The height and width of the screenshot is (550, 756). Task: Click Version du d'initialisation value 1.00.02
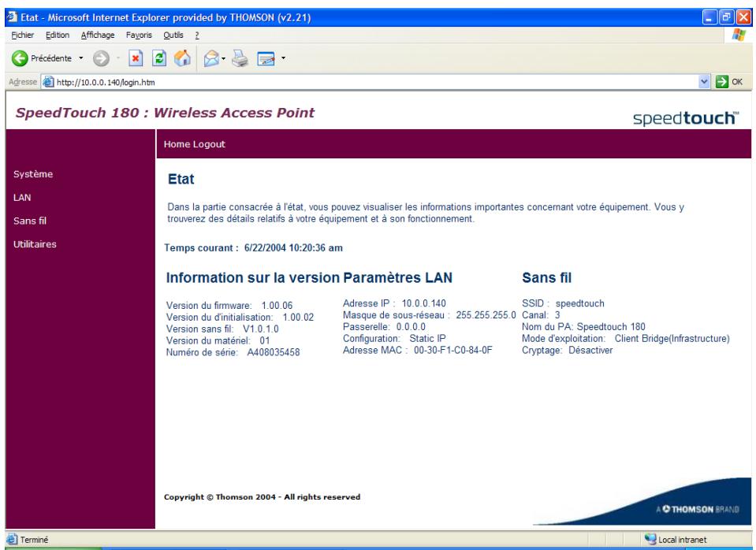click(x=298, y=318)
